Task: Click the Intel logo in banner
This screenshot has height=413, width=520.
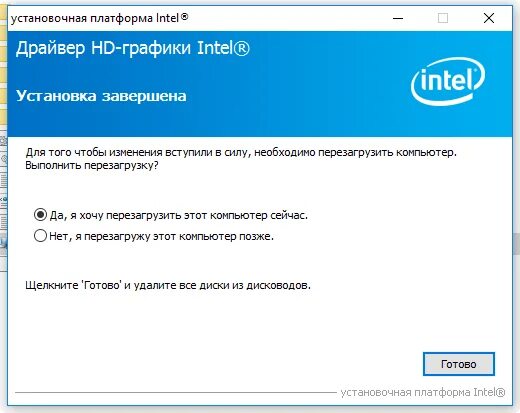Action: pyautogui.click(x=448, y=81)
